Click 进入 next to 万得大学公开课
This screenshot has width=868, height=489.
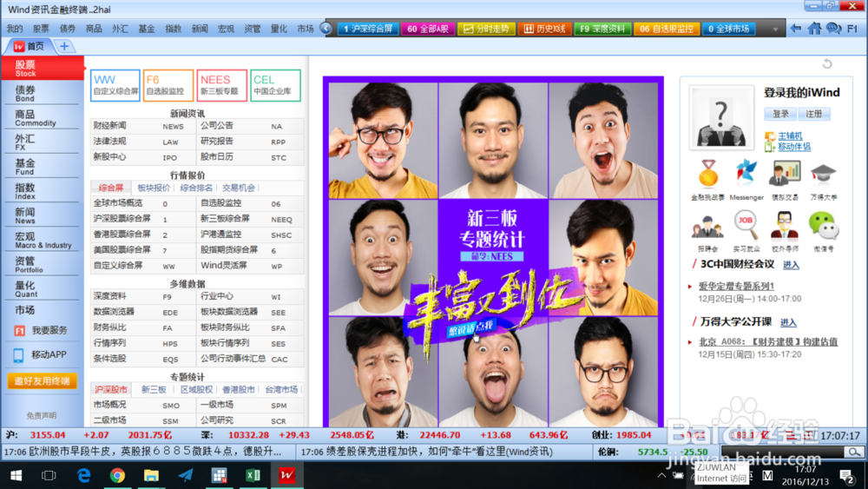pos(788,322)
